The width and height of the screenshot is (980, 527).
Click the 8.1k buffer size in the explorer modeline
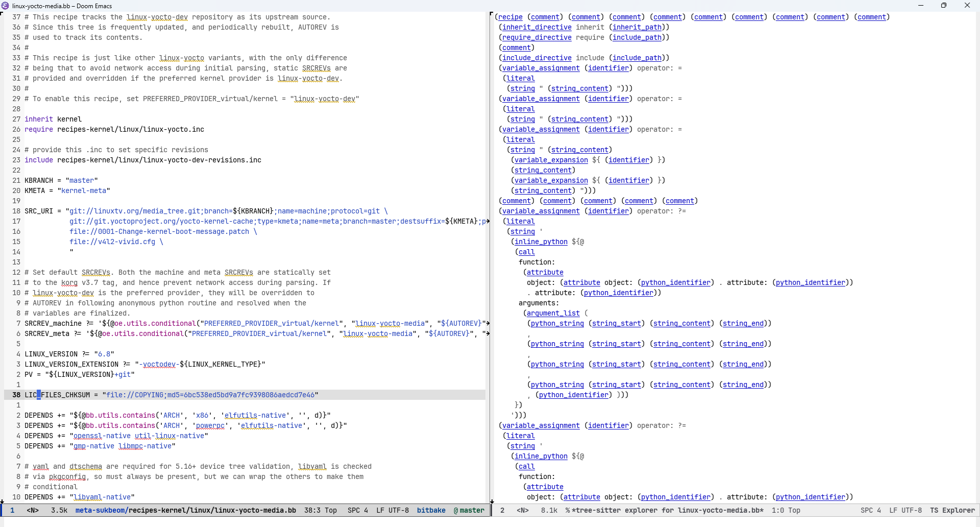pyautogui.click(x=549, y=510)
